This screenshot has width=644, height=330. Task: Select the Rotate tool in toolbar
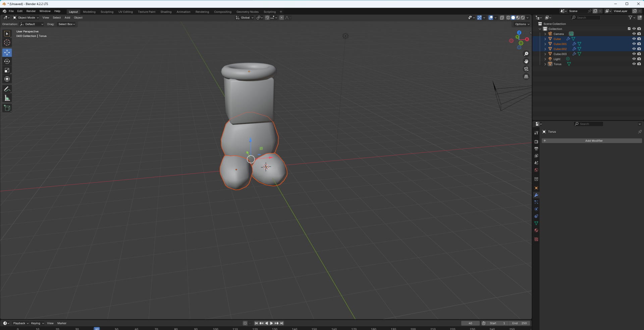[x=7, y=61]
